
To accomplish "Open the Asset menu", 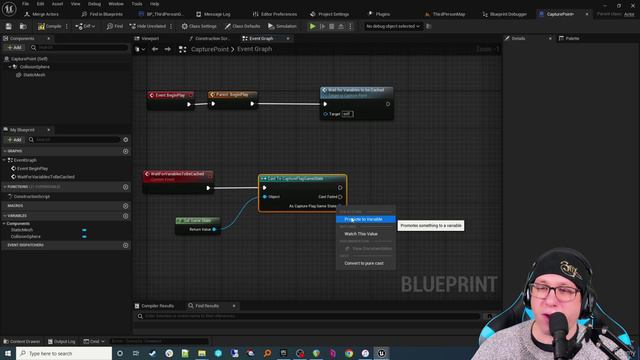I will coord(57,4).
